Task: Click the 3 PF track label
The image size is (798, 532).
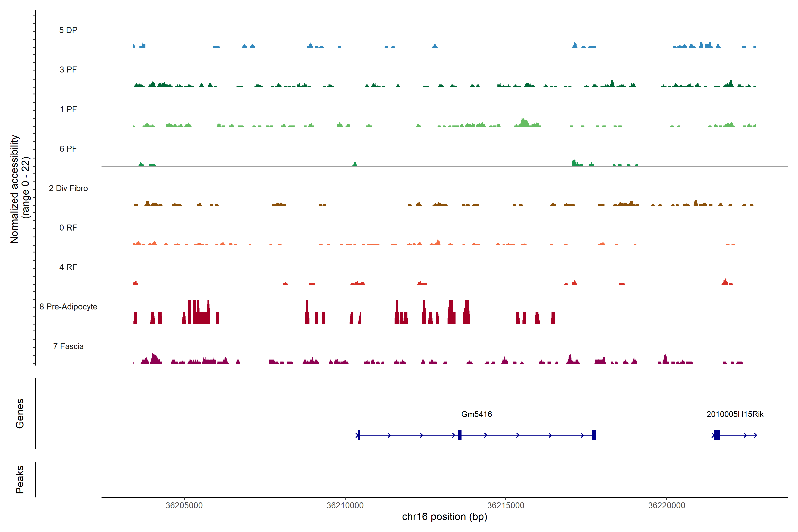Action: (x=68, y=70)
